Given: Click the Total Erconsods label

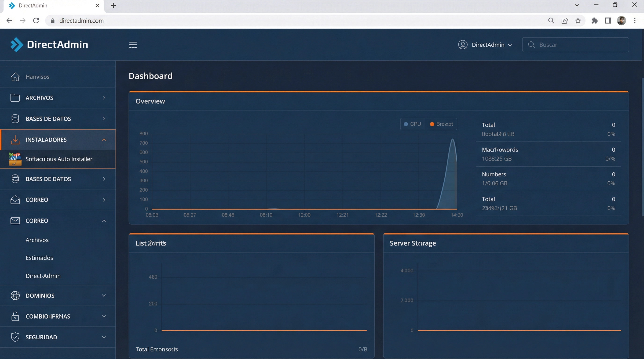Looking at the screenshot, I should tap(157, 349).
